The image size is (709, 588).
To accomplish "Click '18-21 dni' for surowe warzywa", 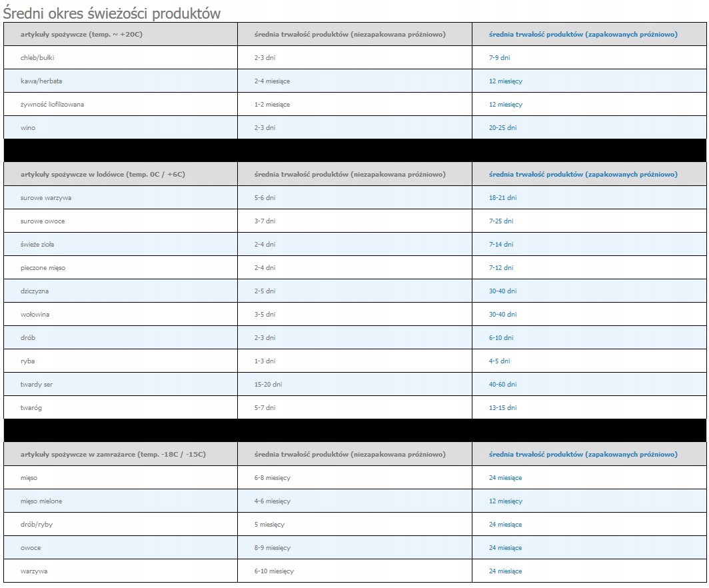I will pyautogui.click(x=503, y=197).
